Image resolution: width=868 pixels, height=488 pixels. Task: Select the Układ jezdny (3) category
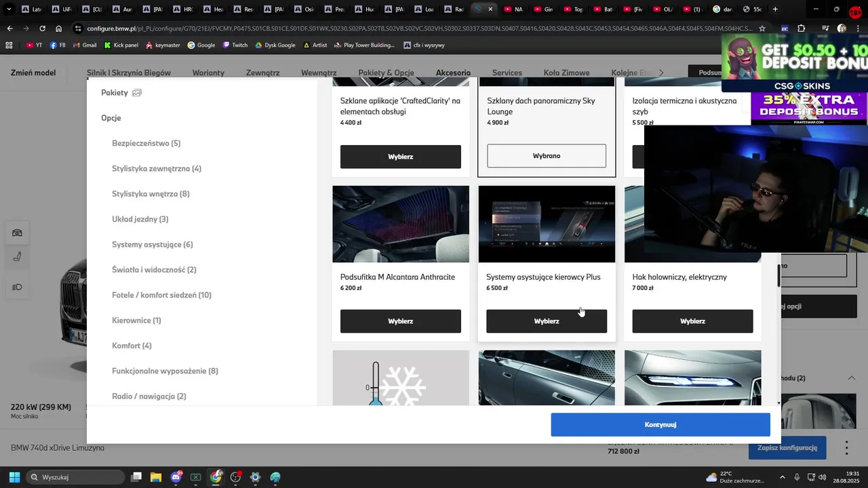[140, 219]
